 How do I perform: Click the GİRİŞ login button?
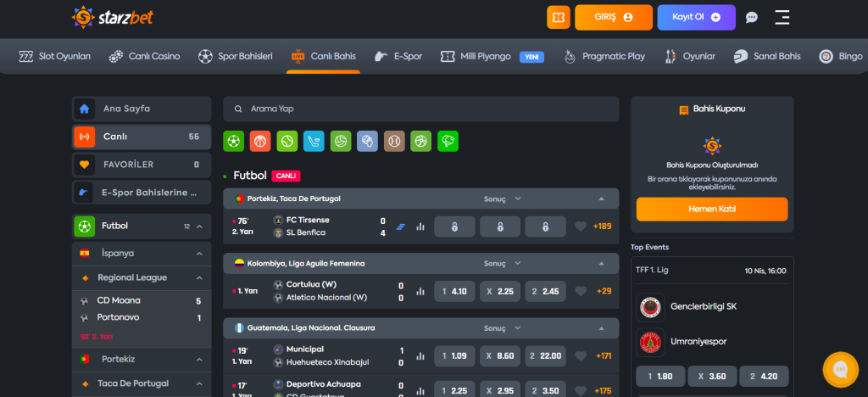[614, 17]
